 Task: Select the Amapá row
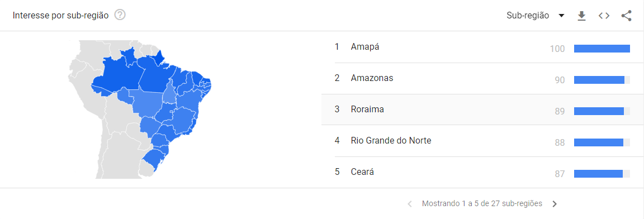pyautogui.click(x=482, y=47)
